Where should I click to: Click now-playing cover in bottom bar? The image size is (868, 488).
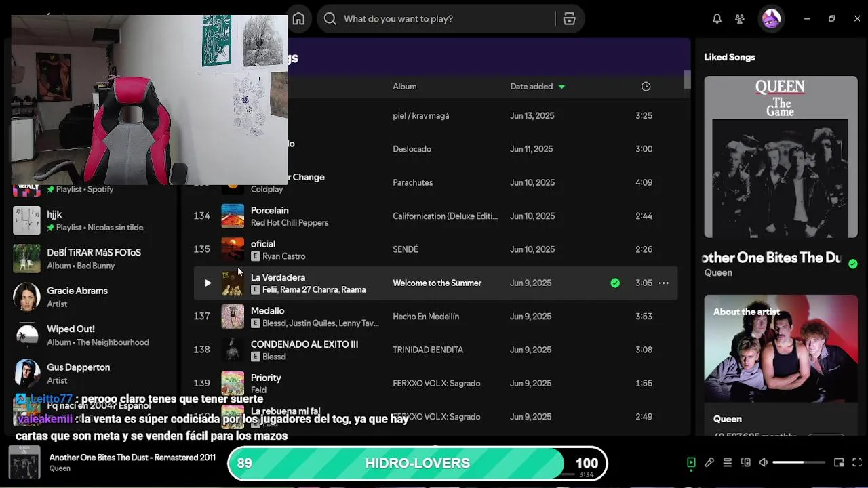point(24,462)
